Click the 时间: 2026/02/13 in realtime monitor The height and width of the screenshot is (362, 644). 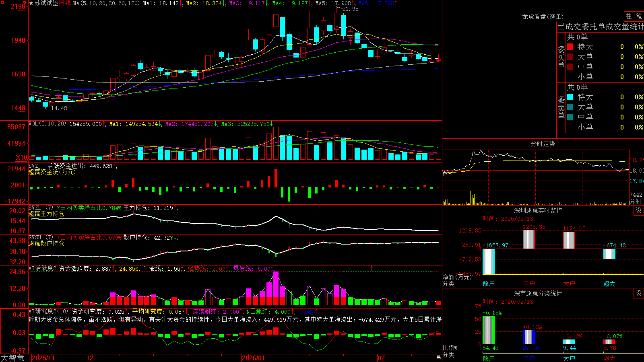pos(508,219)
